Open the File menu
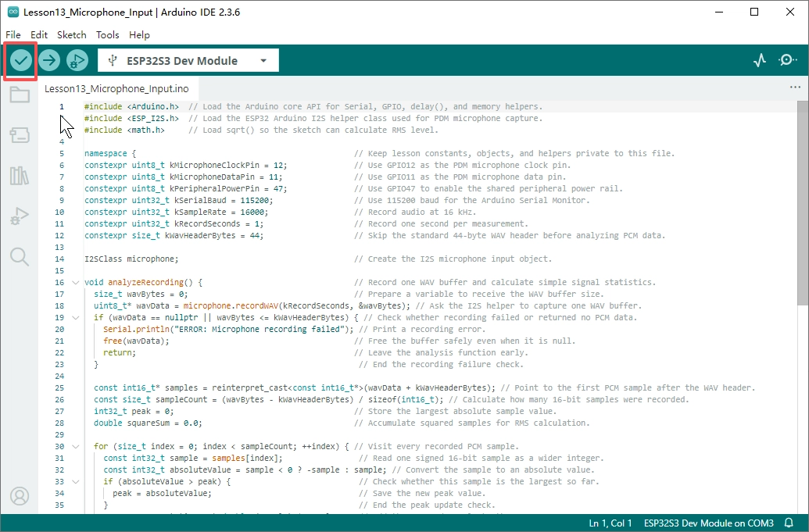809x532 pixels. [x=13, y=34]
